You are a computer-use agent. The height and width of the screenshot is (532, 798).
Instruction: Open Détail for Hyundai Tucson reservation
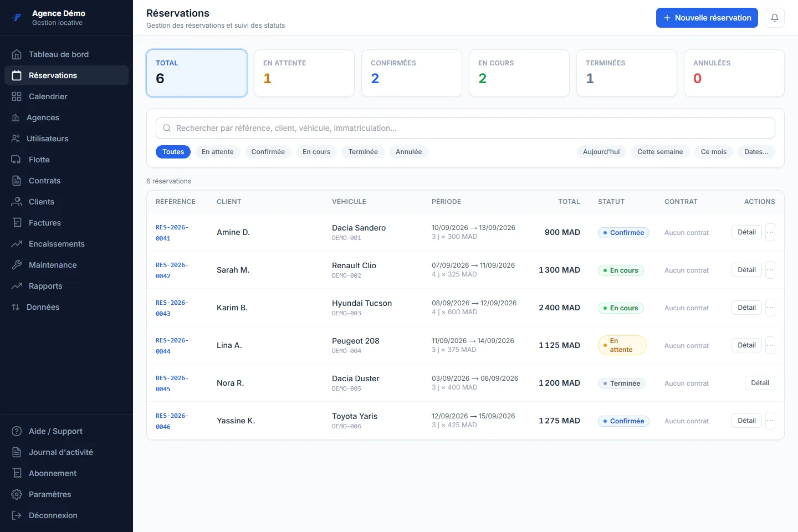746,308
